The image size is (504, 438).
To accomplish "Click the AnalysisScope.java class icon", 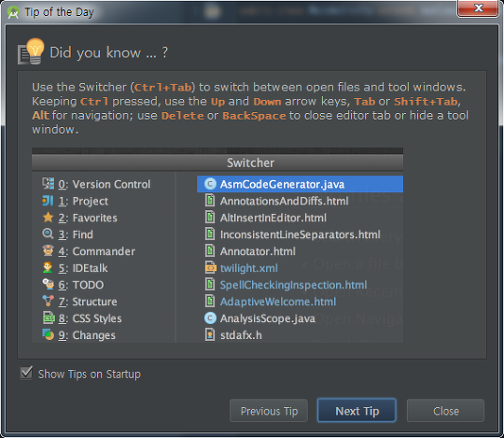I will [x=210, y=318].
